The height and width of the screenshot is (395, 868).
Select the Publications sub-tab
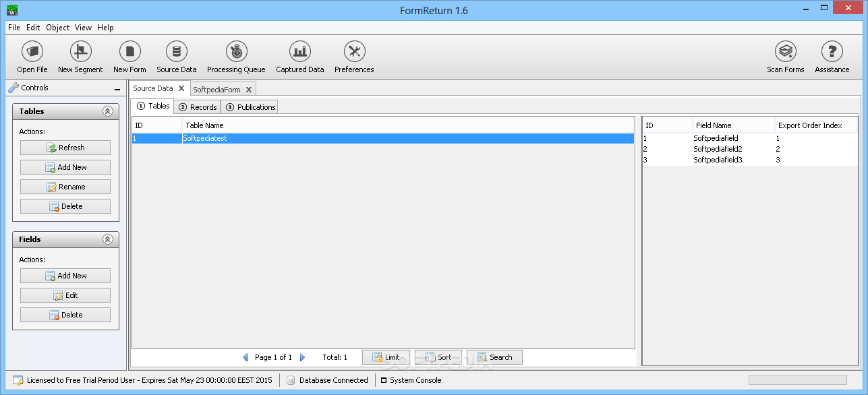[250, 107]
